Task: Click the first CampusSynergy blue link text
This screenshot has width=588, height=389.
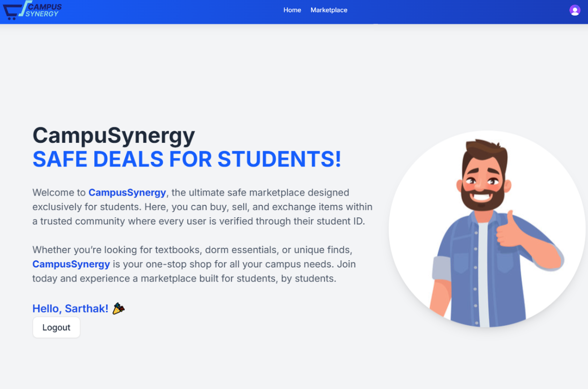Action: pyautogui.click(x=127, y=192)
